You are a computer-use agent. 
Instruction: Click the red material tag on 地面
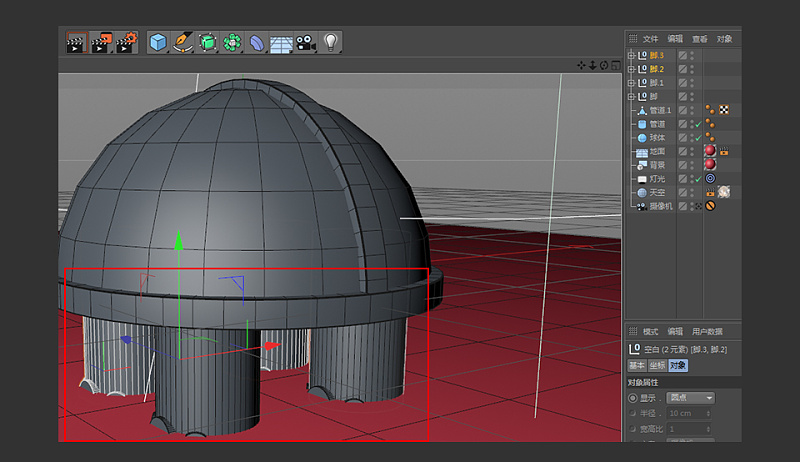click(x=710, y=151)
